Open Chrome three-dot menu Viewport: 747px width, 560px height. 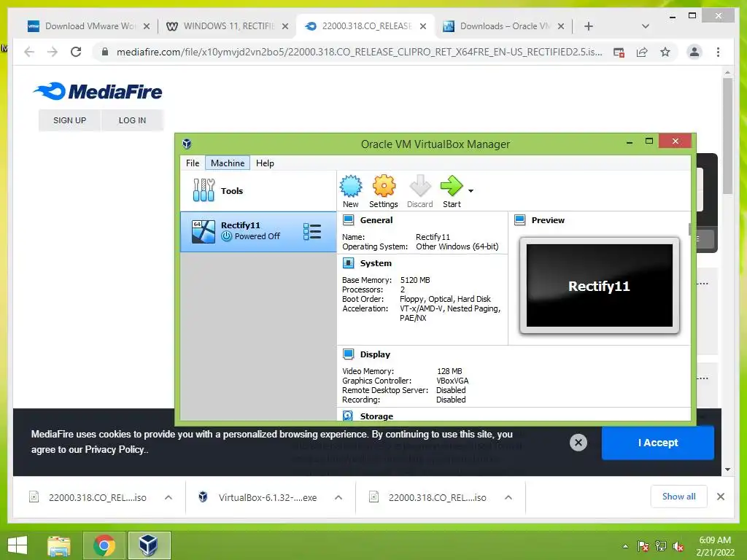(718, 52)
